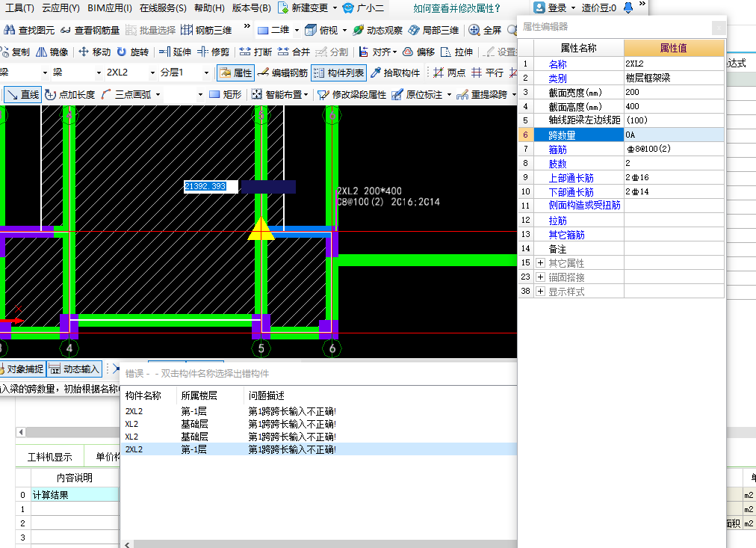Select the 合并 merge tool

294,52
